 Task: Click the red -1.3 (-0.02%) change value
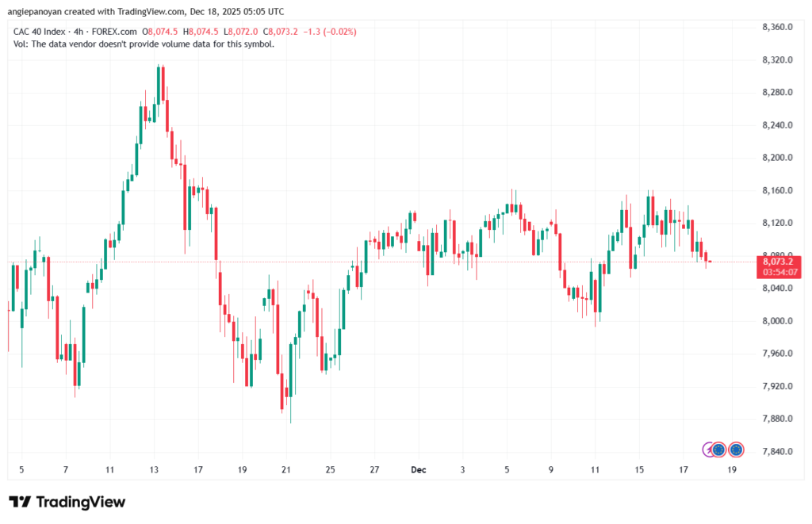click(329, 32)
